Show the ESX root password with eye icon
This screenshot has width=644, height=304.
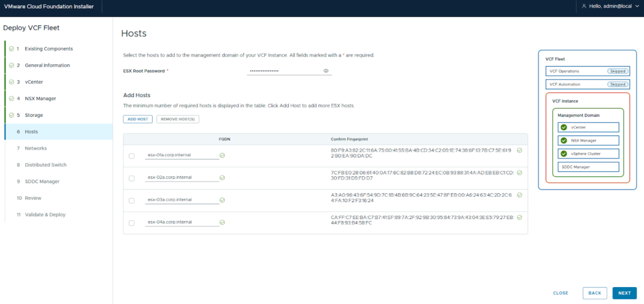point(326,71)
